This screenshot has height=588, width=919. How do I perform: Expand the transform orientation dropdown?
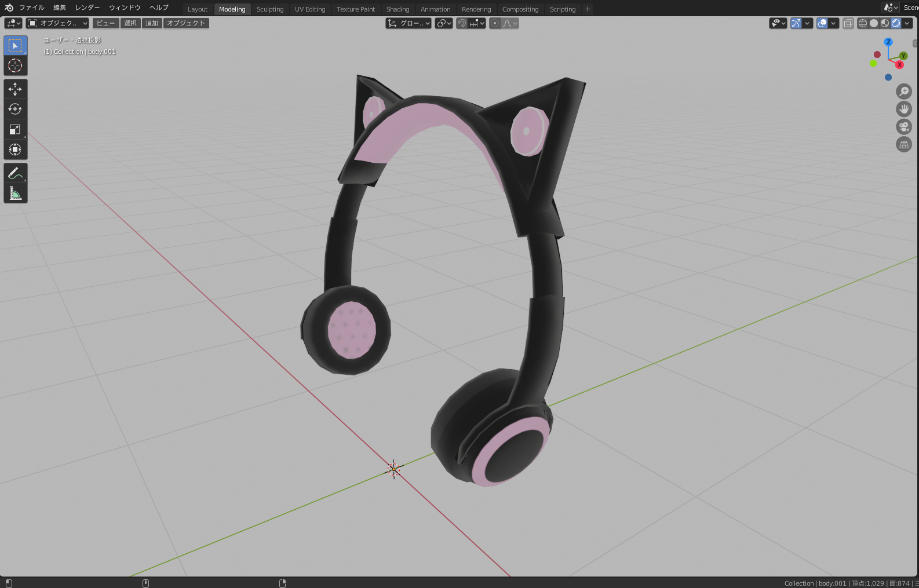tap(409, 23)
